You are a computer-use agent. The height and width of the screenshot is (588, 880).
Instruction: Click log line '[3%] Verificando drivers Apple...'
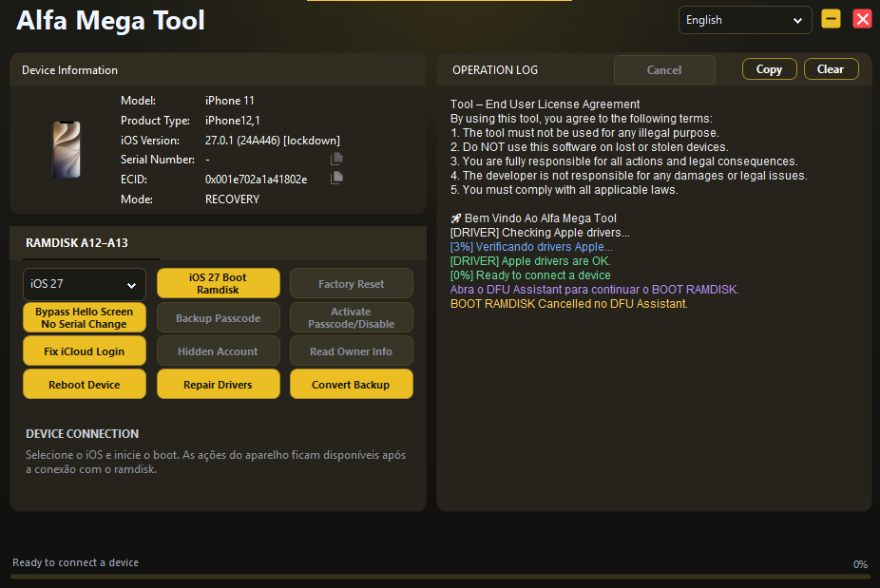(531, 247)
